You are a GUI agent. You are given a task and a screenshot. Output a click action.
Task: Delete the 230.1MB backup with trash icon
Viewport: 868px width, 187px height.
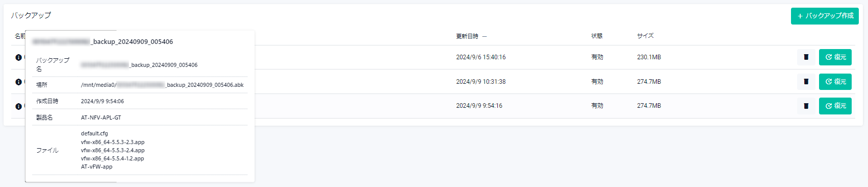click(x=806, y=57)
